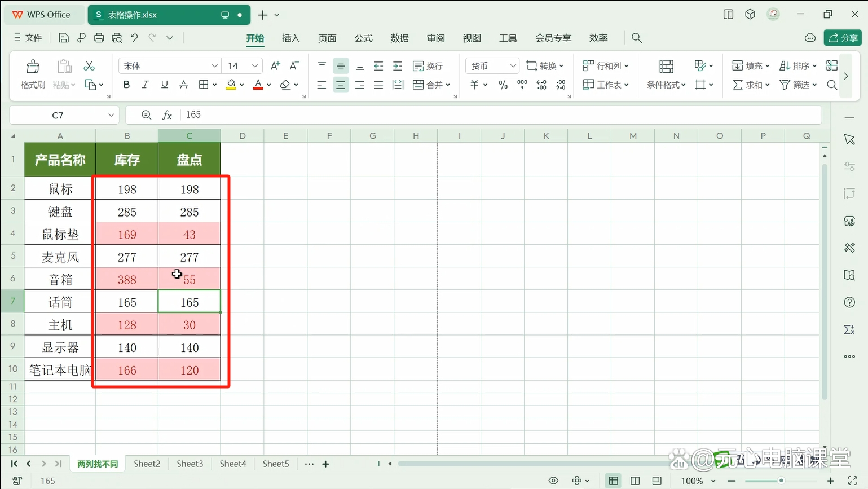
Task: Click the 填充 fill button
Action: 750,66
